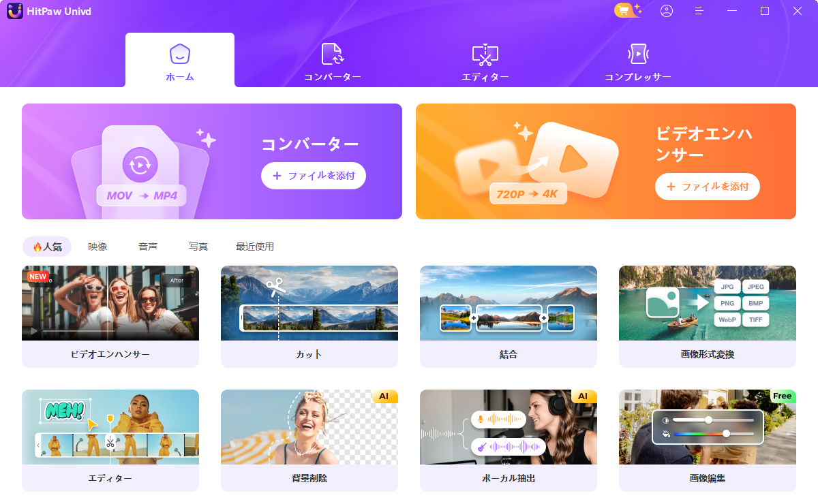This screenshot has width=818, height=504.
Task: Open the 背景削除 AI tool card
Action: [x=309, y=441]
